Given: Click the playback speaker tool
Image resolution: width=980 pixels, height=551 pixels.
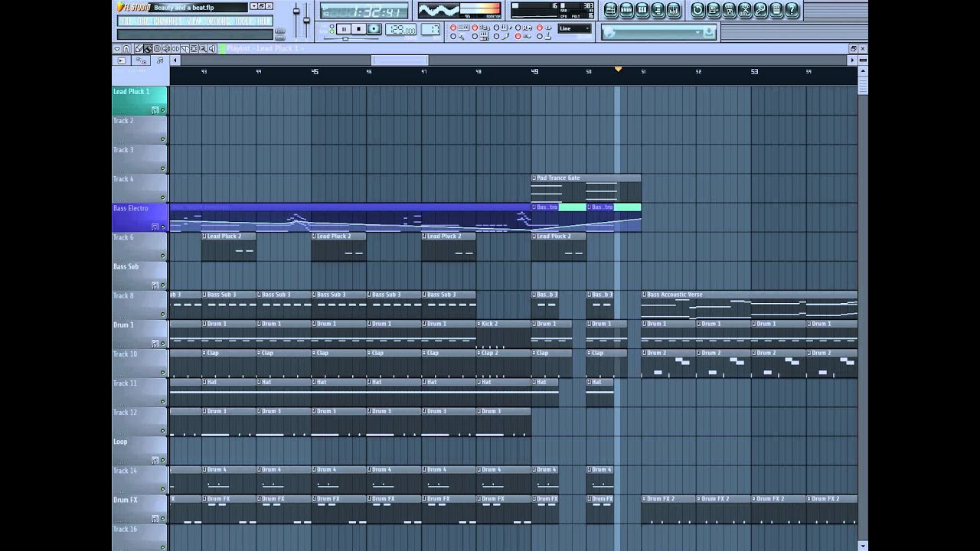Looking at the screenshot, I should [x=212, y=48].
